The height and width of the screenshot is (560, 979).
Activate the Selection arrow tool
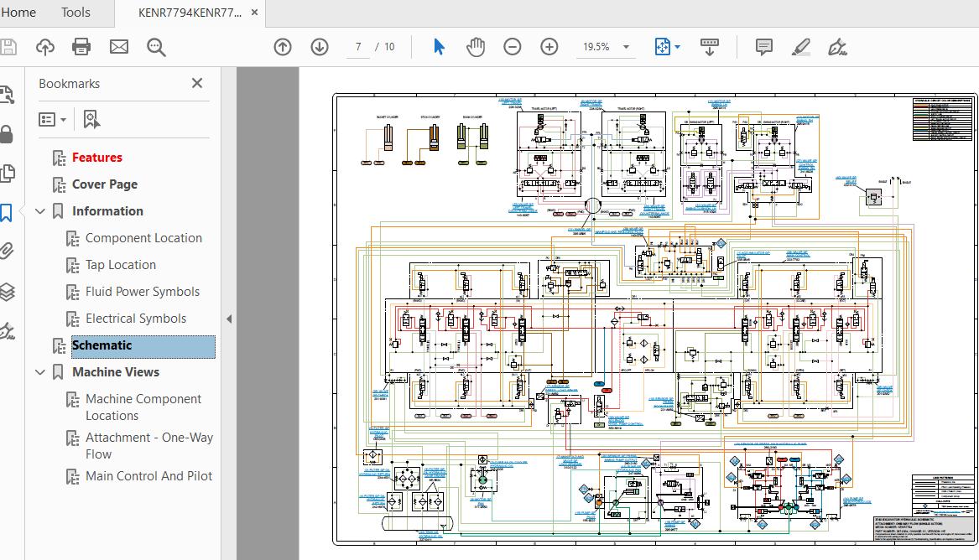pos(439,47)
